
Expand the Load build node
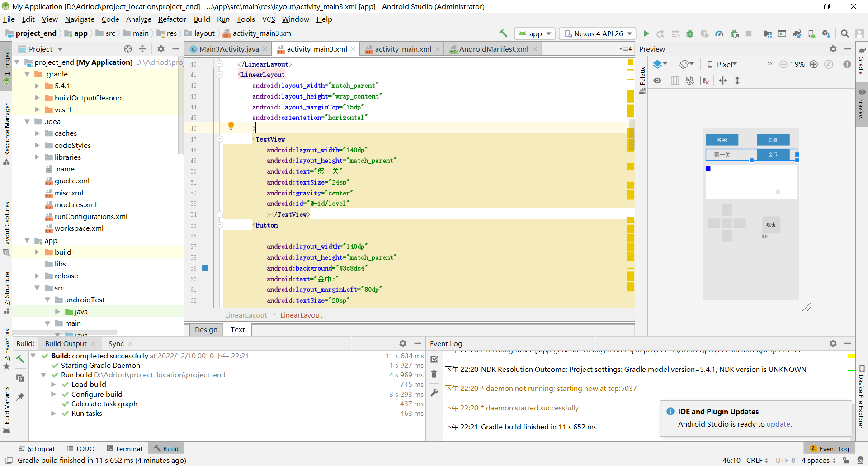[53, 384]
